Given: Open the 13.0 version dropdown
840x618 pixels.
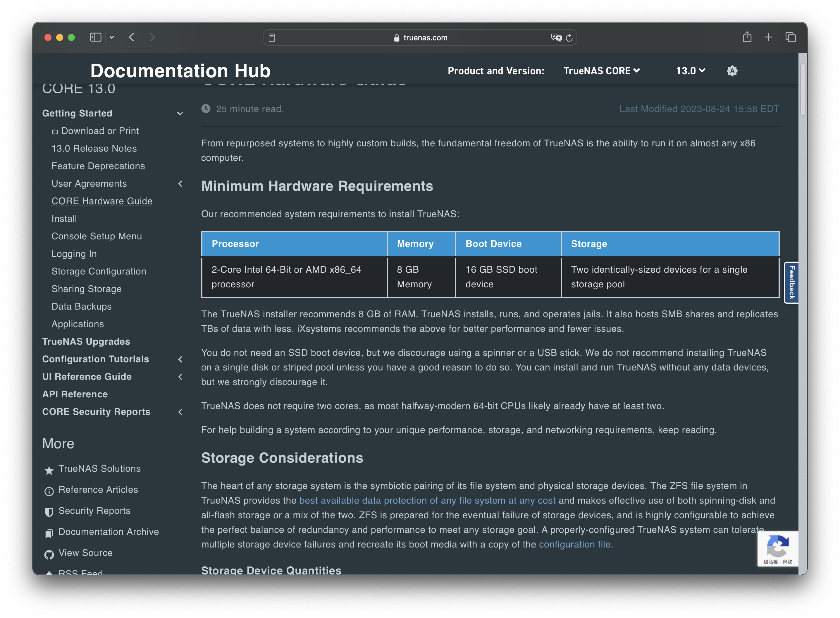Looking at the screenshot, I should coord(690,71).
